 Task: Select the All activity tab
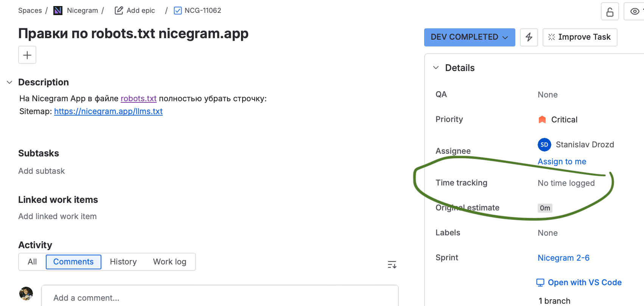pos(32,262)
